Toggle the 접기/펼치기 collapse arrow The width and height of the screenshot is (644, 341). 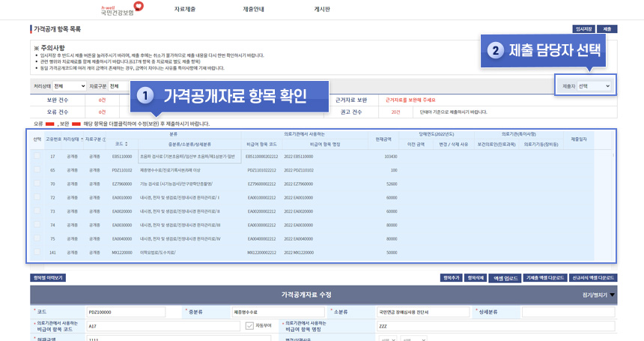pyautogui.click(x=613, y=295)
